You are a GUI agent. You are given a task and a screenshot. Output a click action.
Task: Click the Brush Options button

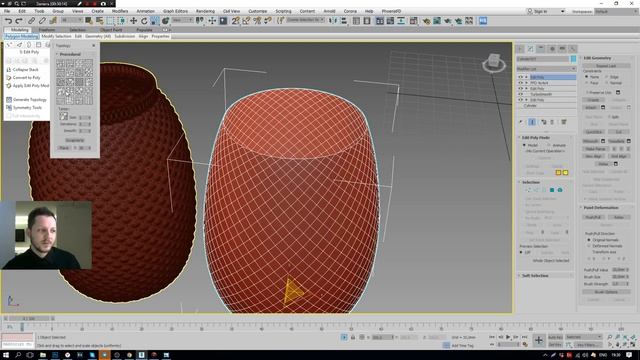606,292
